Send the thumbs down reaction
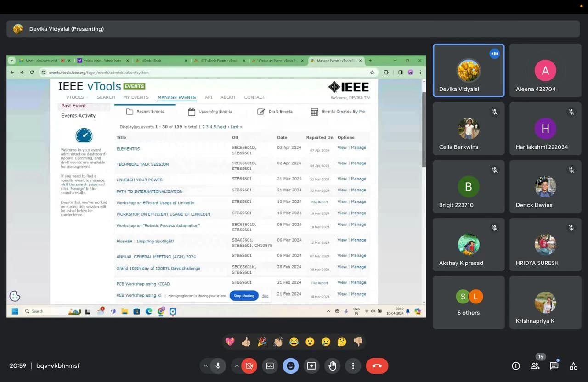Viewport: 588px width, 382px height. [x=358, y=342]
